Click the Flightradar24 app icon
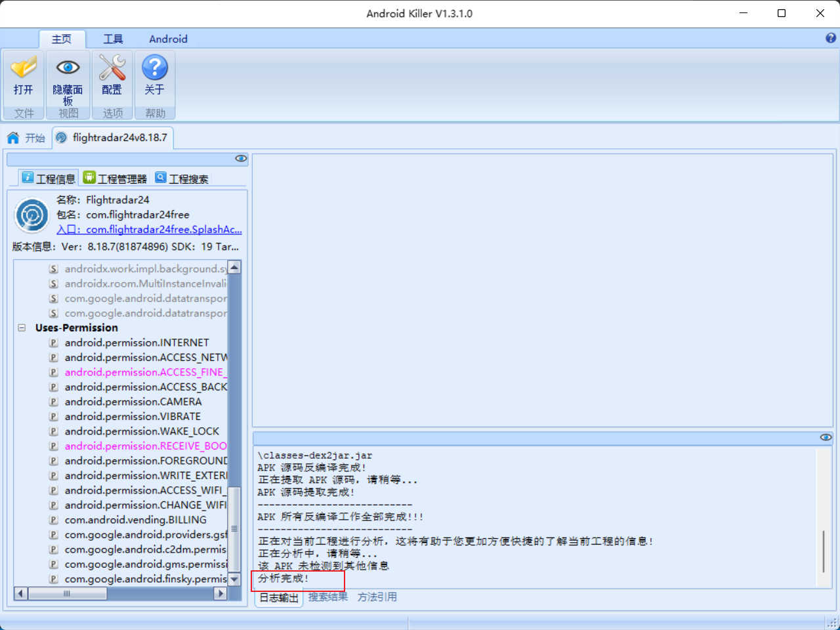Image resolution: width=840 pixels, height=630 pixels. 31,215
